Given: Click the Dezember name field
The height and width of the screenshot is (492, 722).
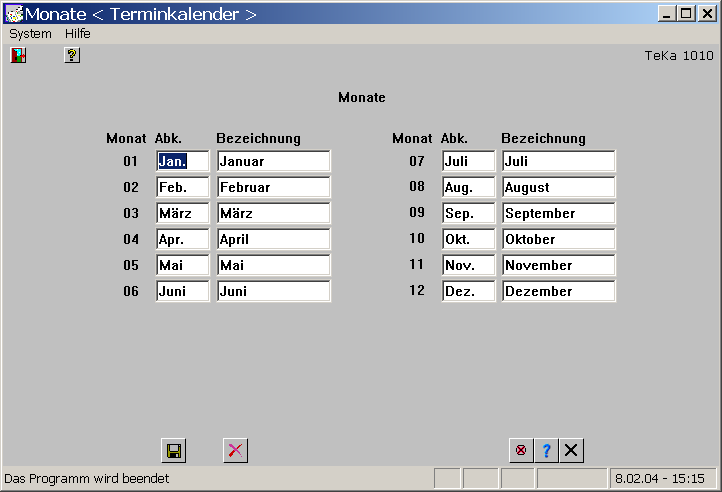Looking at the screenshot, I should [558, 291].
